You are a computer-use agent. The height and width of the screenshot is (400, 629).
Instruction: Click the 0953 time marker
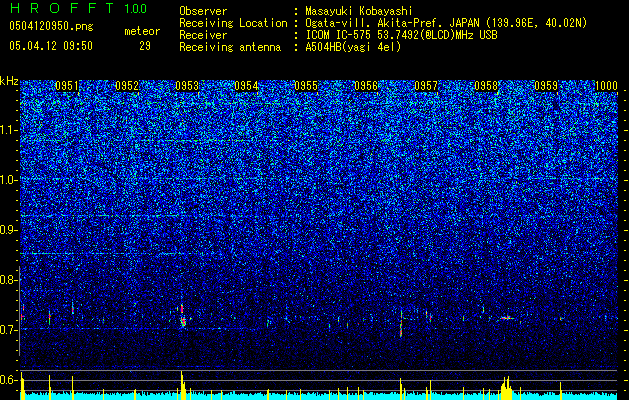point(187,86)
